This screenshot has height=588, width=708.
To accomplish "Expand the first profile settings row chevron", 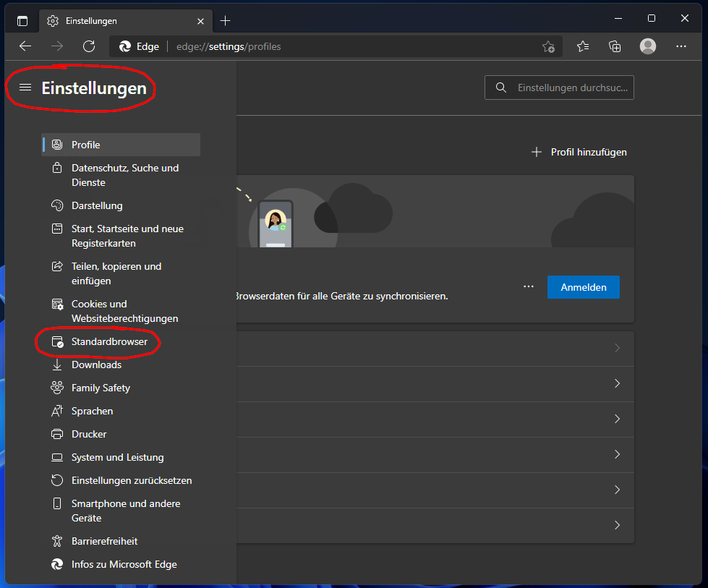I will click(x=617, y=348).
